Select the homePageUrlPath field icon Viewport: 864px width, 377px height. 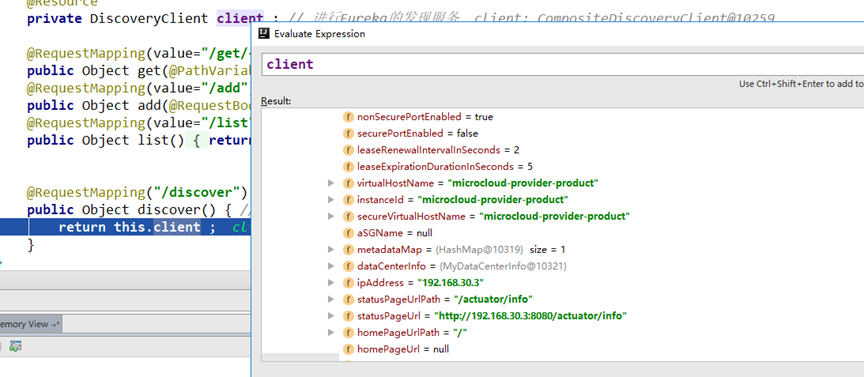point(348,332)
